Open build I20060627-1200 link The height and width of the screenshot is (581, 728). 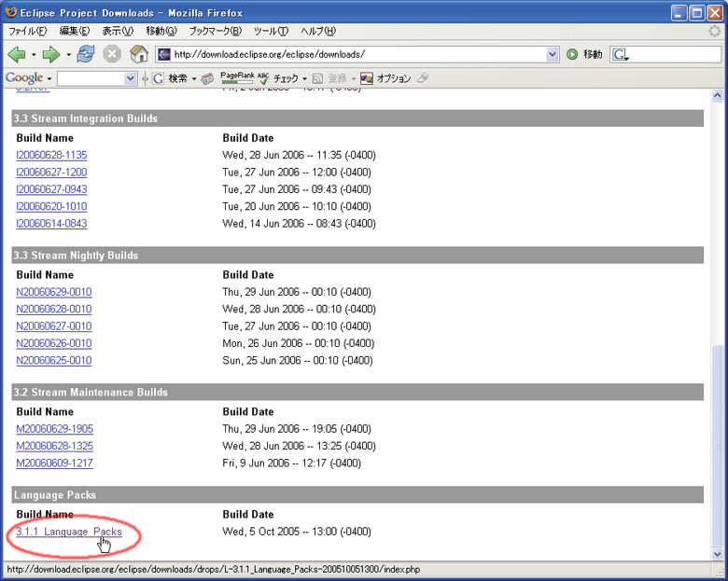51,173
